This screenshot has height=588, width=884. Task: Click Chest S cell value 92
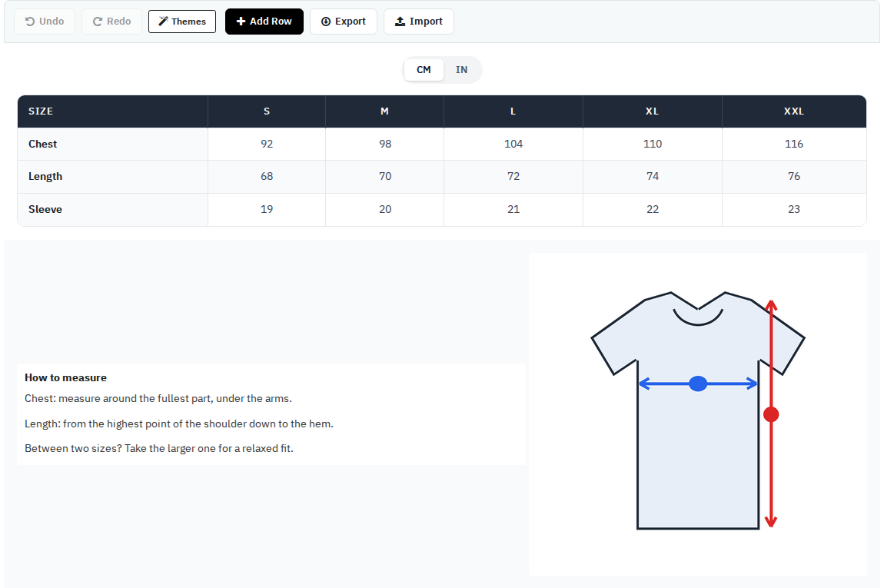coord(267,144)
